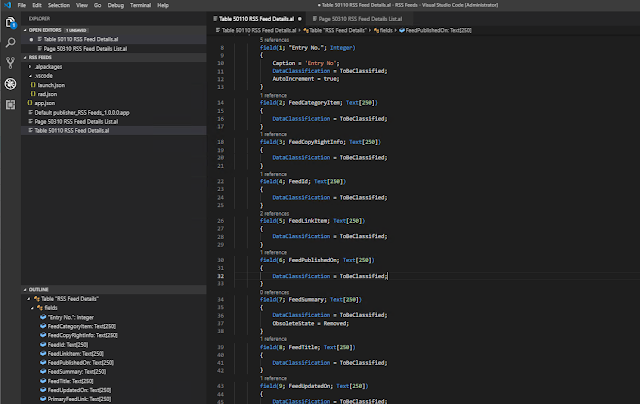
Task: Expand the .alpackages folder
Action: (x=30, y=67)
